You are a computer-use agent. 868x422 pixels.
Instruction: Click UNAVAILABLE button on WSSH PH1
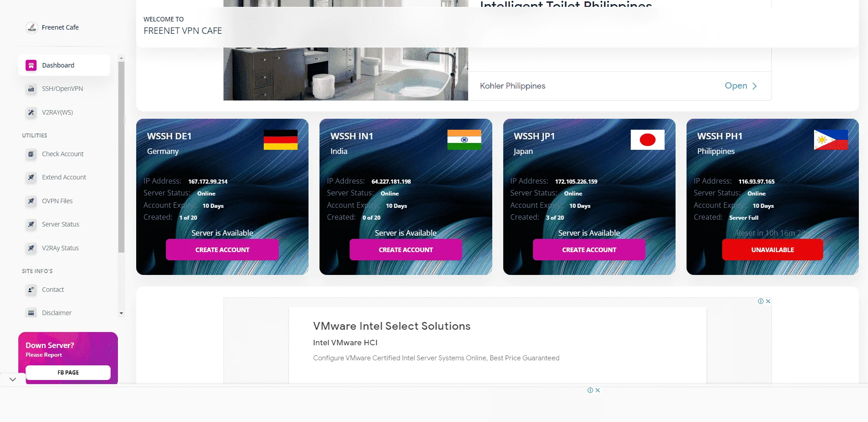click(x=772, y=250)
